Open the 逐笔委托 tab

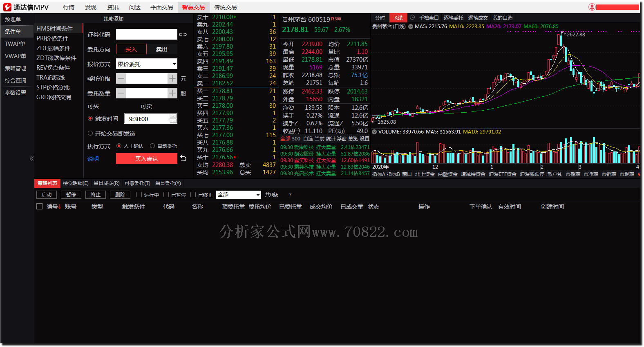click(454, 18)
